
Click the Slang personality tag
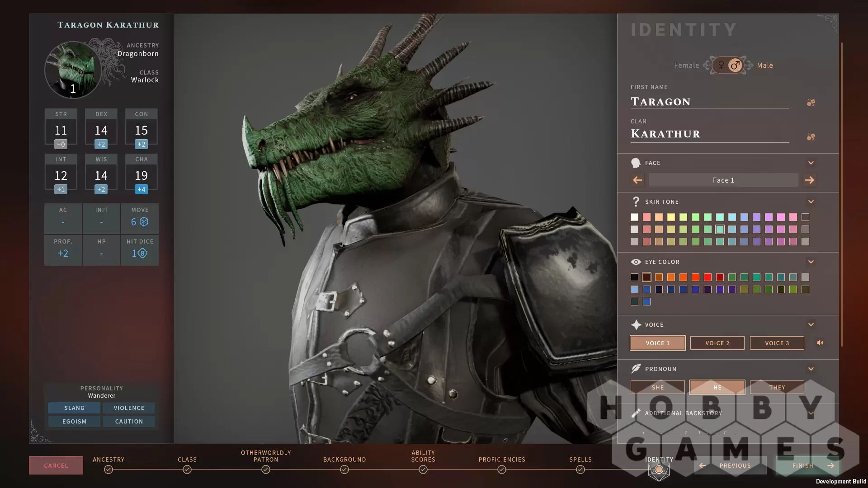tap(75, 408)
